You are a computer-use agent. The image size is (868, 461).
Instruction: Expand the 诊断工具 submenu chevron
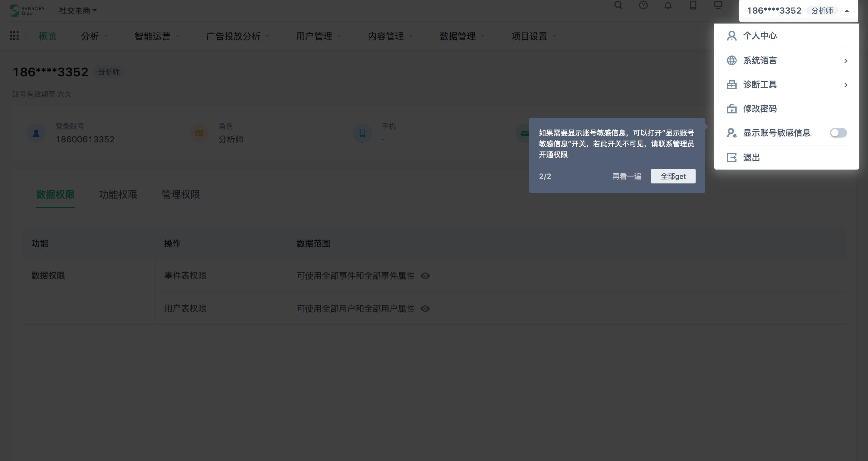click(x=845, y=85)
